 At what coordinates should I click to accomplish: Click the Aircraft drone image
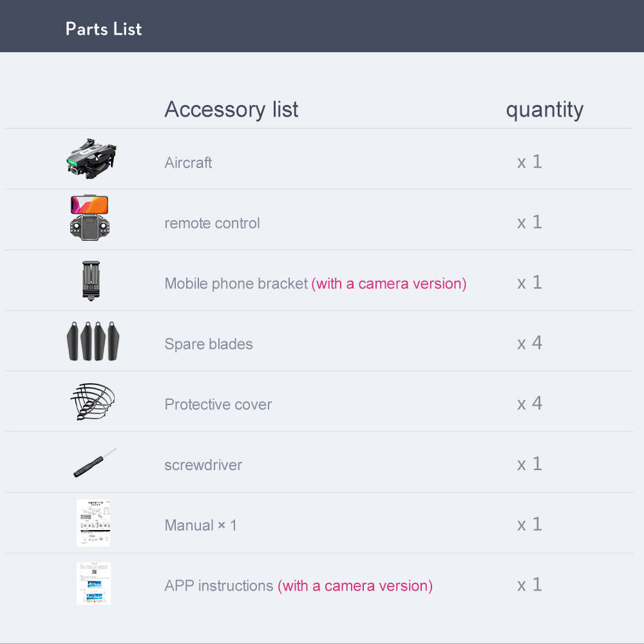click(91, 159)
